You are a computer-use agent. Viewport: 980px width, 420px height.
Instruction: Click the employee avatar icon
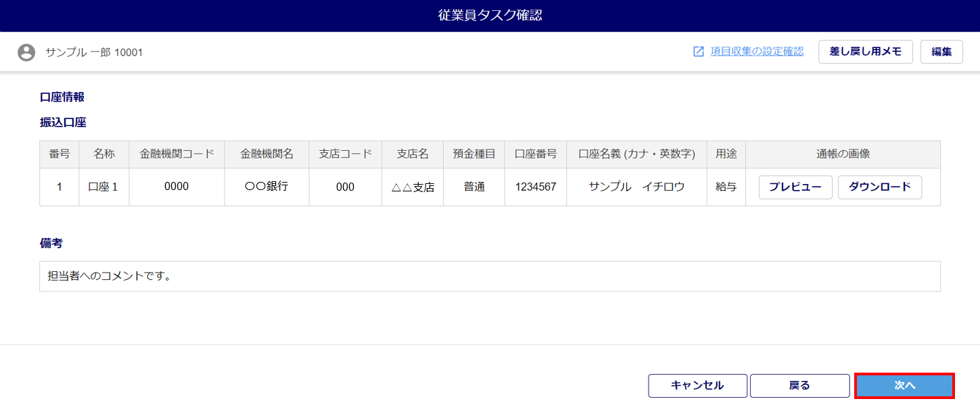pyautogui.click(x=26, y=52)
